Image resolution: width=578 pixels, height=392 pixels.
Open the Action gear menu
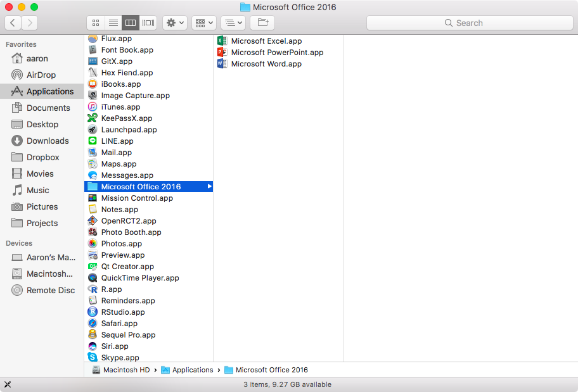point(175,23)
